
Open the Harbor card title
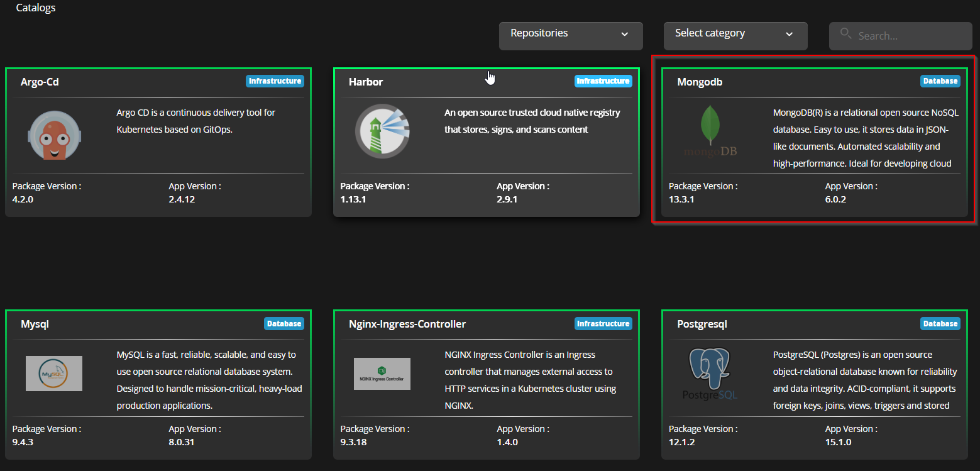click(366, 82)
